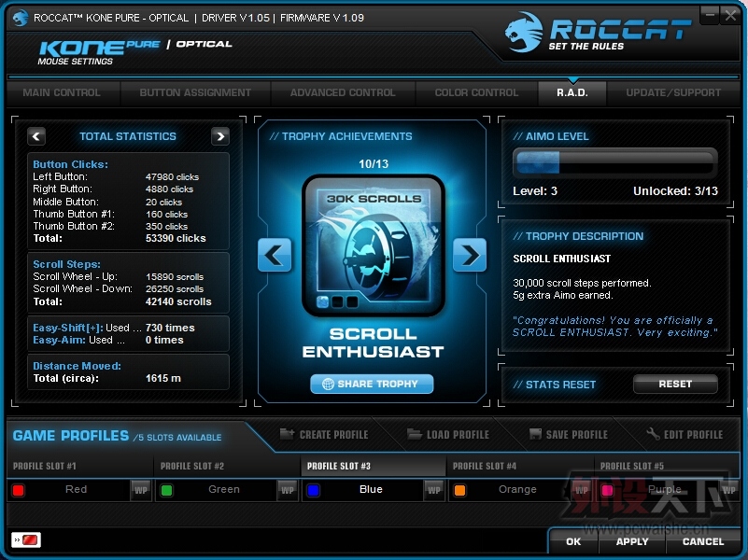Click the ROCCAT cat logo
The width and height of the screenshot is (748, 560).
[524, 32]
